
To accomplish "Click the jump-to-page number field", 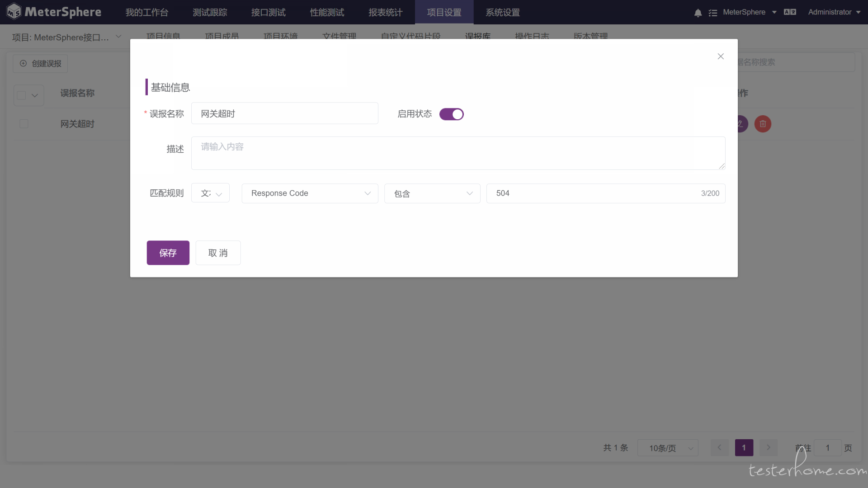I will [827, 448].
